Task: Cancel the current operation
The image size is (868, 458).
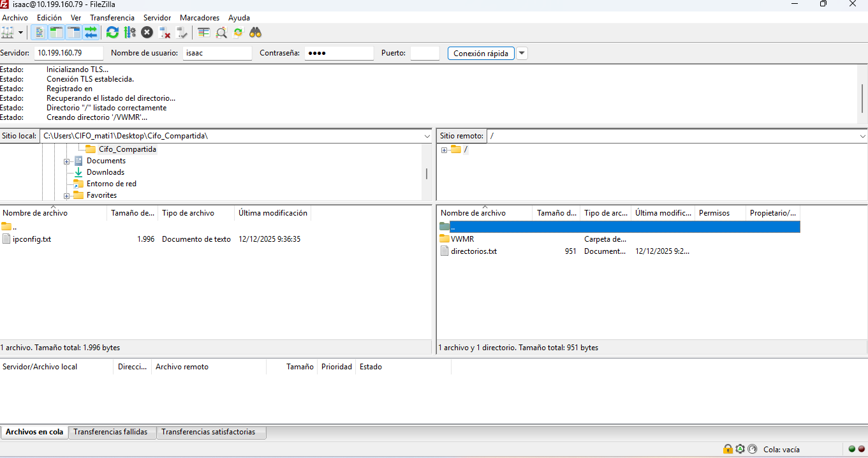Action: tap(146, 32)
